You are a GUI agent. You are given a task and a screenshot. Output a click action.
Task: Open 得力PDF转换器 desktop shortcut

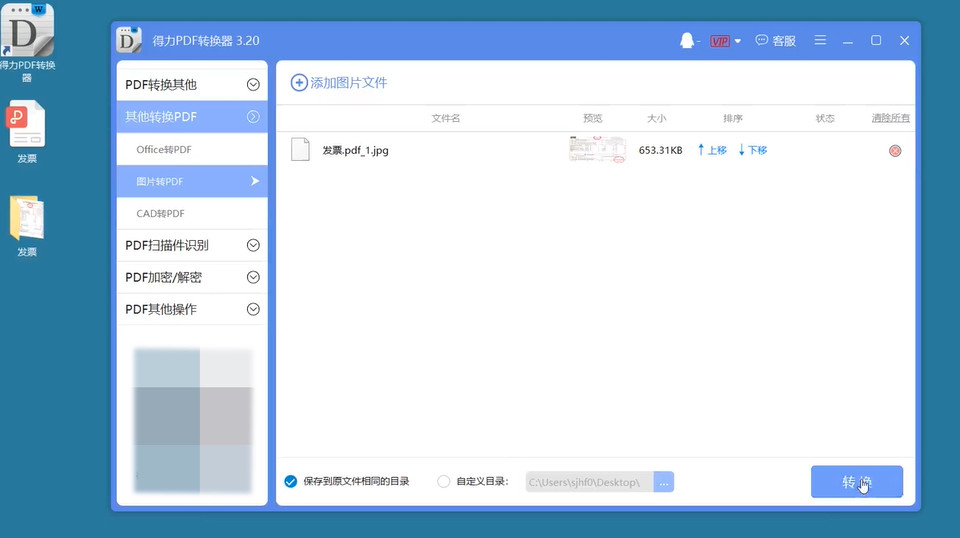[x=27, y=43]
